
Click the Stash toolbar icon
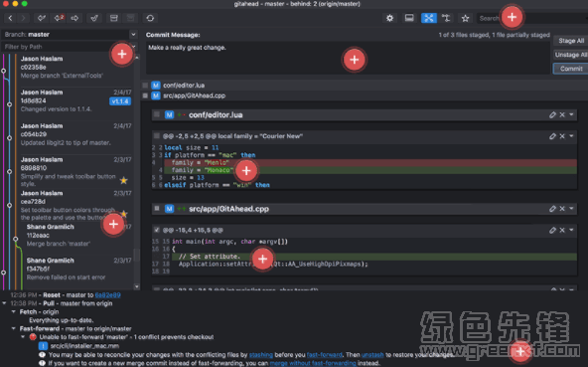coord(113,18)
